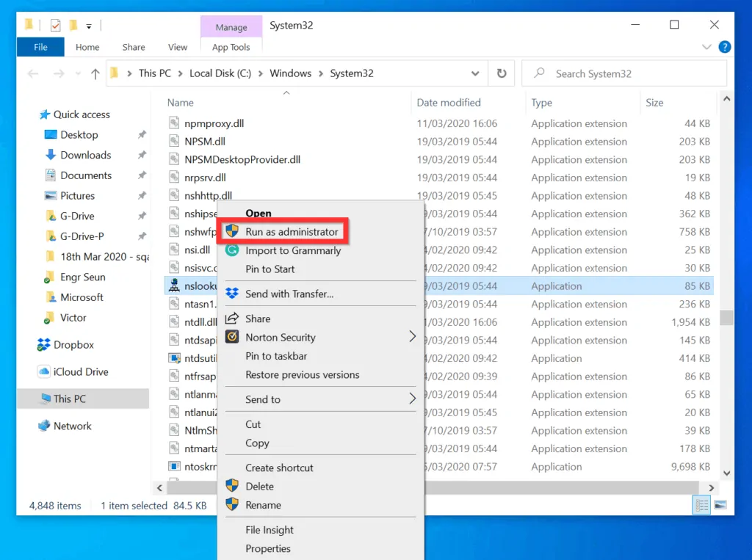This screenshot has height=560, width=752.
Task: Click the iCloud Drive icon in sidebar
Action: click(45, 372)
